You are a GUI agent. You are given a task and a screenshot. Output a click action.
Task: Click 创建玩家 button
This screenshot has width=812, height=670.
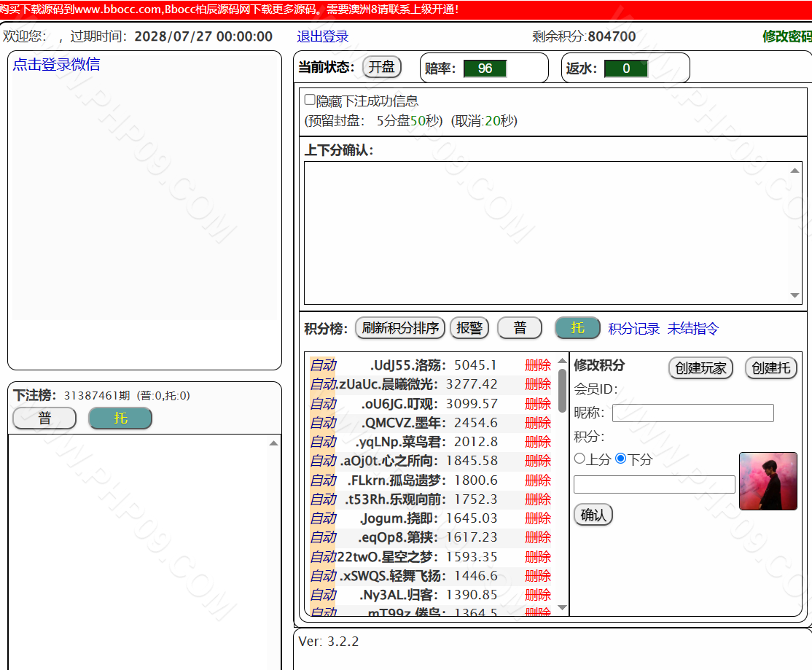700,368
